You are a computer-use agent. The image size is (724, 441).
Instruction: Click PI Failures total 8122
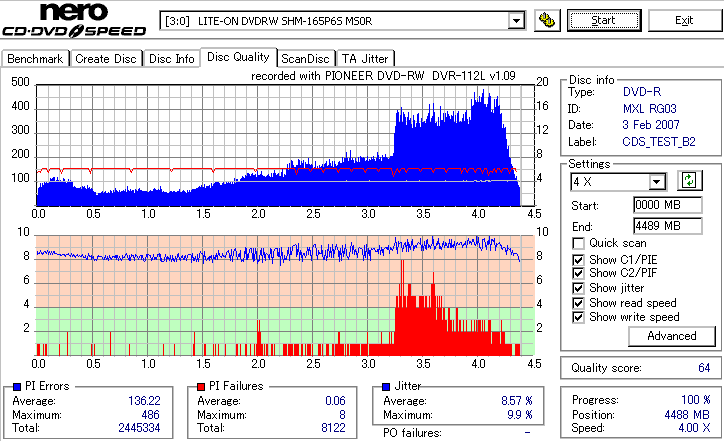[333, 428]
